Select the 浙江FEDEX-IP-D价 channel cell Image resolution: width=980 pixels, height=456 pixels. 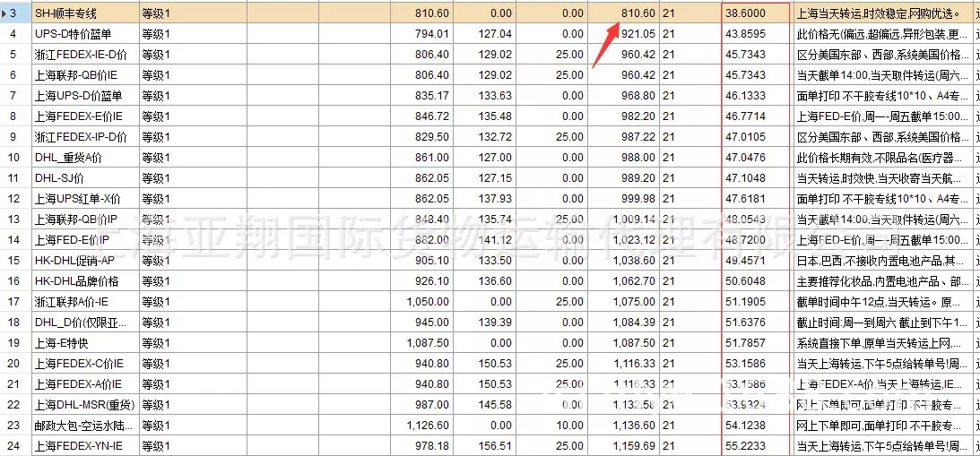85,137
